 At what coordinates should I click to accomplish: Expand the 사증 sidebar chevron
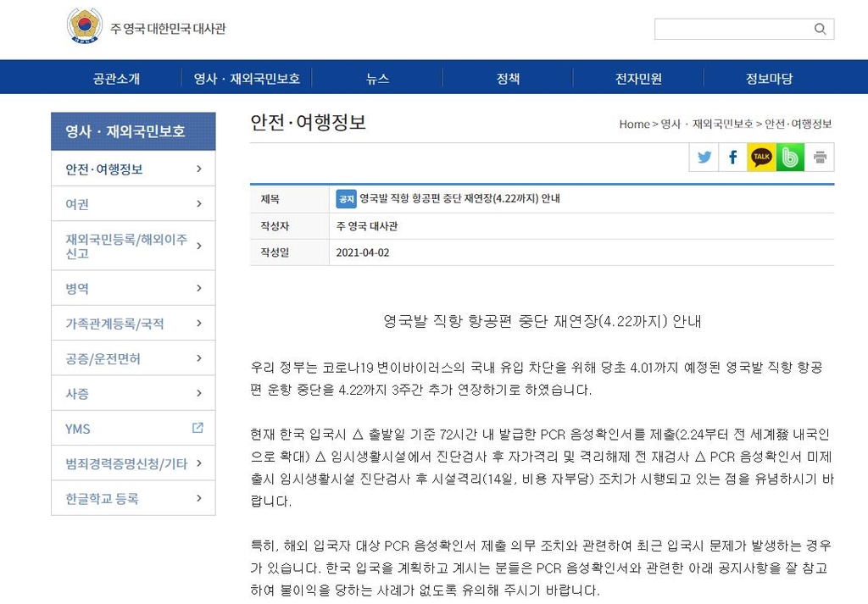(x=198, y=393)
